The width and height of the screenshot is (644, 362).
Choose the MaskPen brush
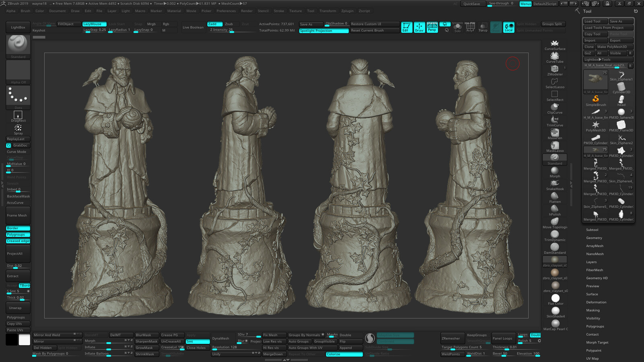point(555,134)
